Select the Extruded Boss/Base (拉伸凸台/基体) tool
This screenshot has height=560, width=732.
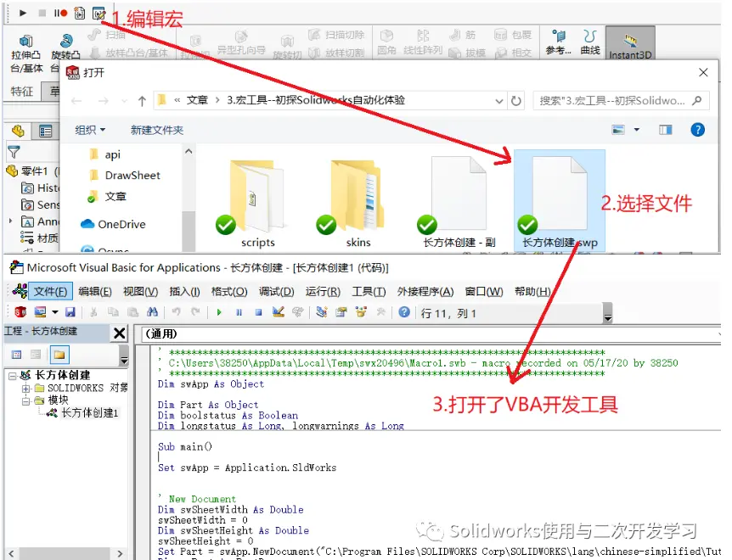pos(26,54)
